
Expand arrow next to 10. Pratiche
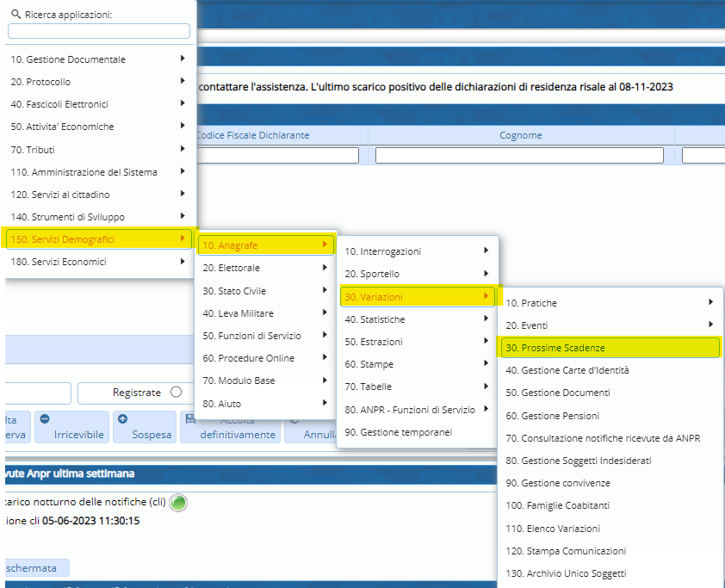710,302
